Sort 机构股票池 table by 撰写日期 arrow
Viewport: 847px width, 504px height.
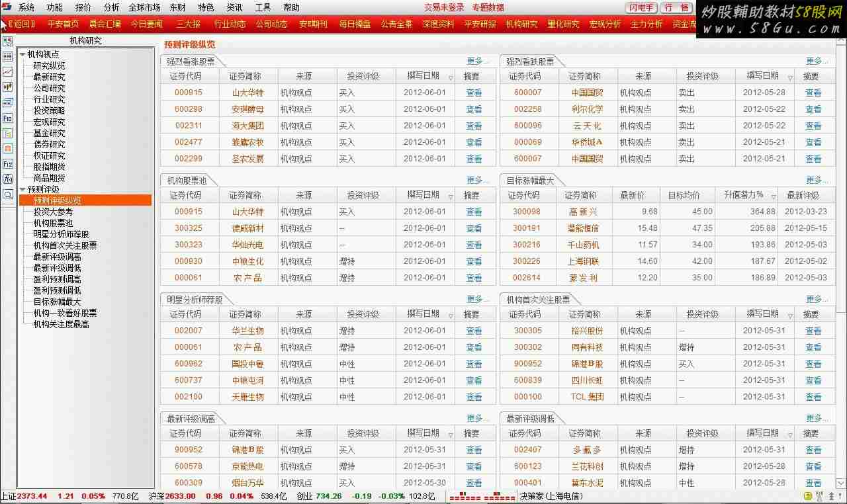[x=451, y=196]
